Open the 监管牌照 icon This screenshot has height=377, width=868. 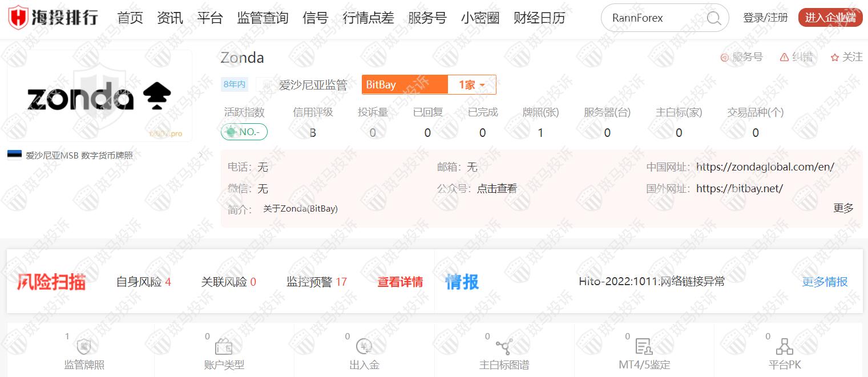click(84, 347)
